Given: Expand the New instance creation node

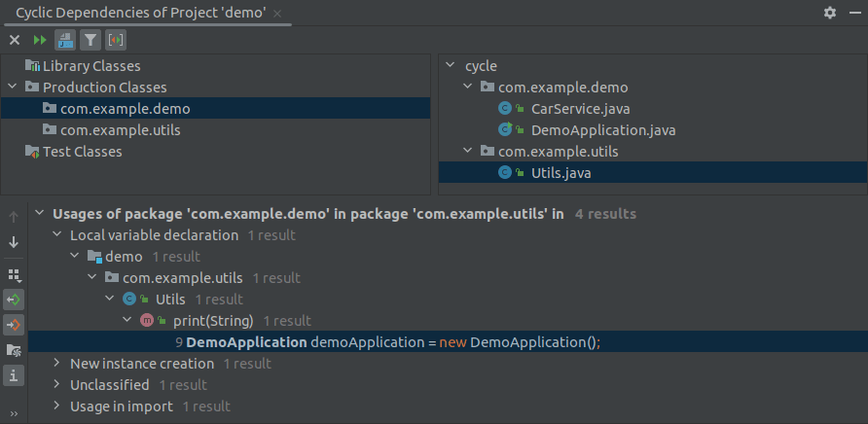Looking at the screenshot, I should (x=56, y=363).
